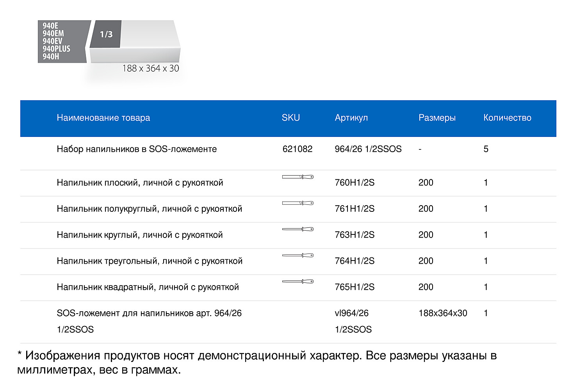Open the Размеры column header
The height and width of the screenshot is (392, 579).
pyautogui.click(x=437, y=118)
